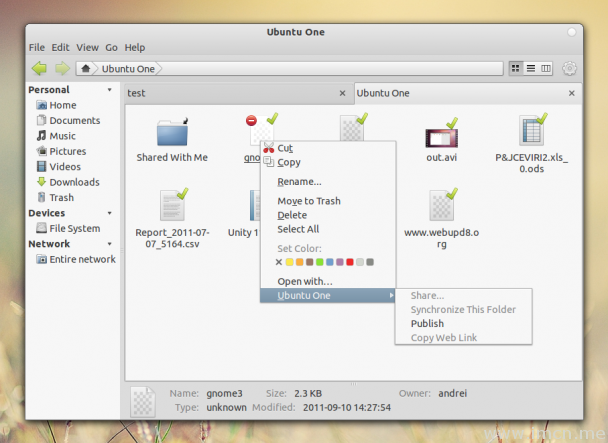The height and width of the screenshot is (443, 608).
Task: Open the Edit menu
Action: coord(60,47)
